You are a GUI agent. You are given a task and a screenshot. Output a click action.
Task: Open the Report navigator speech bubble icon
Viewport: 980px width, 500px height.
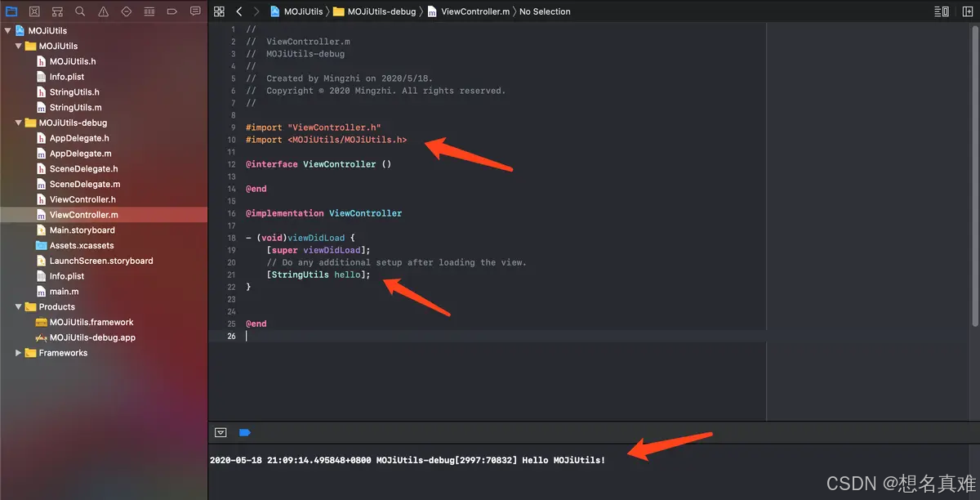point(194,11)
